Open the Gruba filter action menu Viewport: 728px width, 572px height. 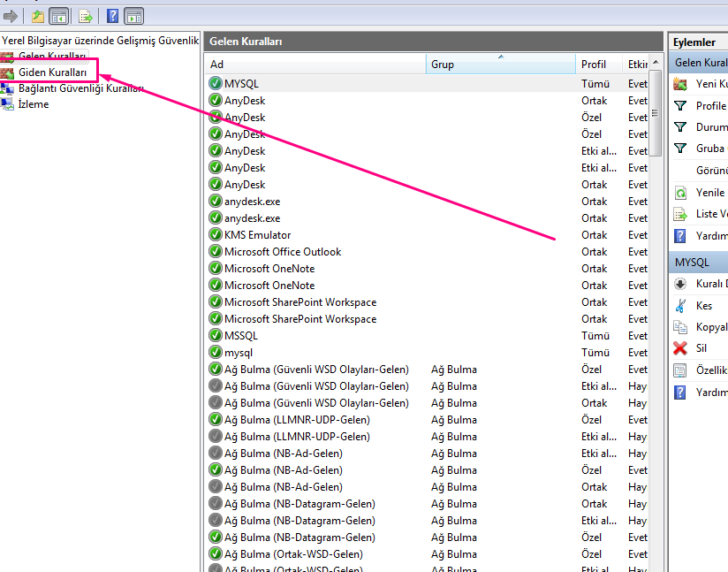tap(712, 149)
